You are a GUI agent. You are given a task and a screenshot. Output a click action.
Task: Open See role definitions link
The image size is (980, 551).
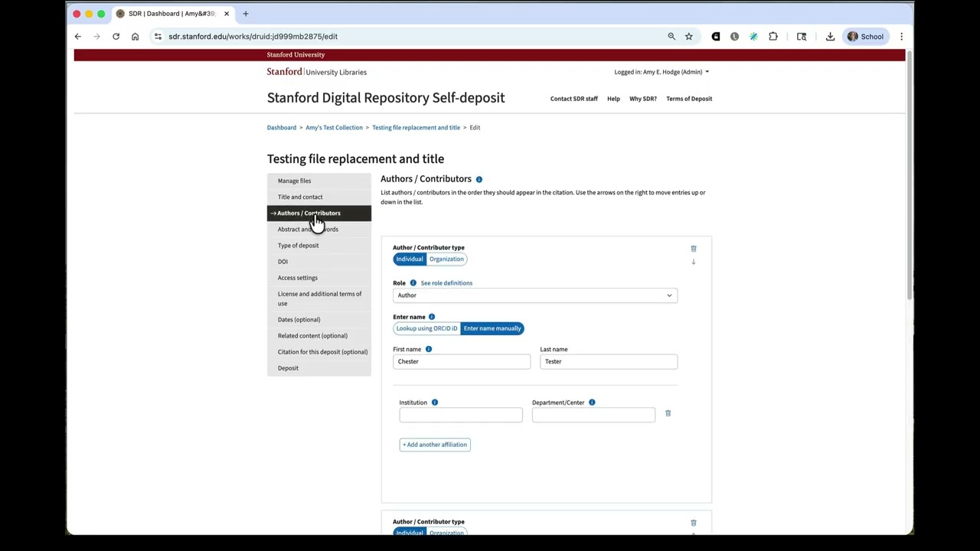point(446,283)
